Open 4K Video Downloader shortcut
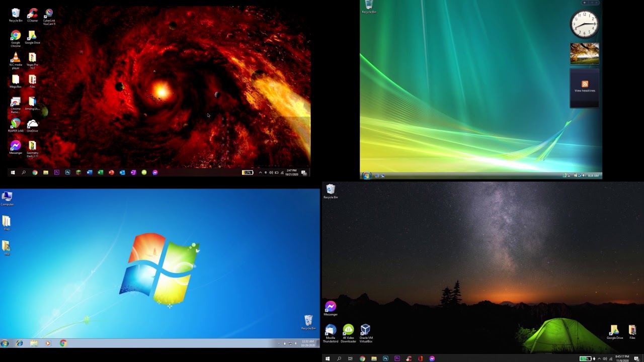The height and width of the screenshot is (362, 644). click(x=348, y=333)
